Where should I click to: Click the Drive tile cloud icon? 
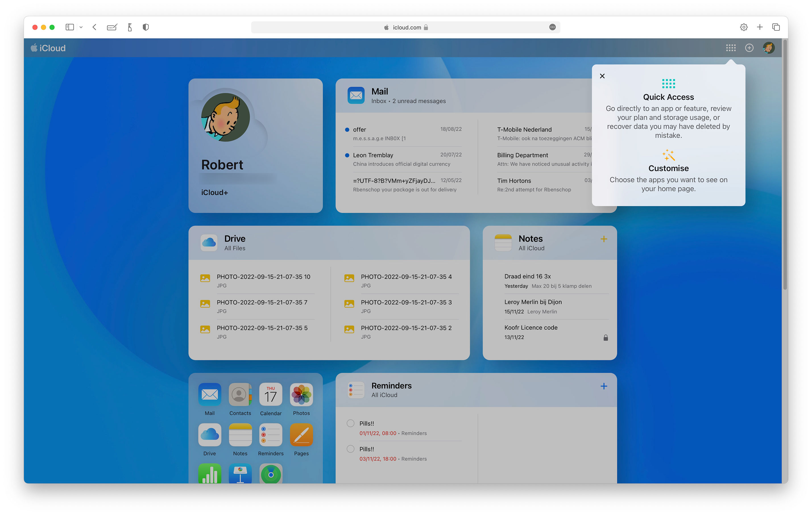point(209,243)
